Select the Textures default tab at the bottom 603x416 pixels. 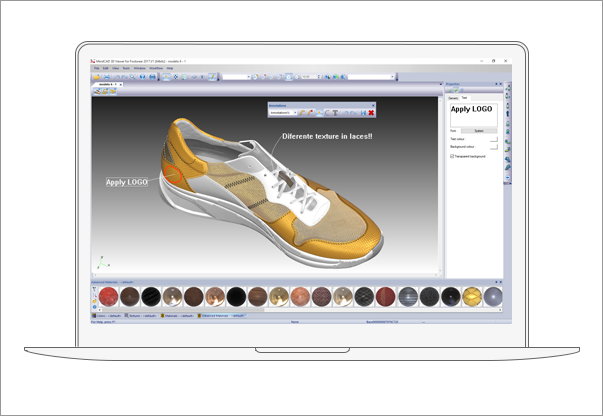[140, 316]
